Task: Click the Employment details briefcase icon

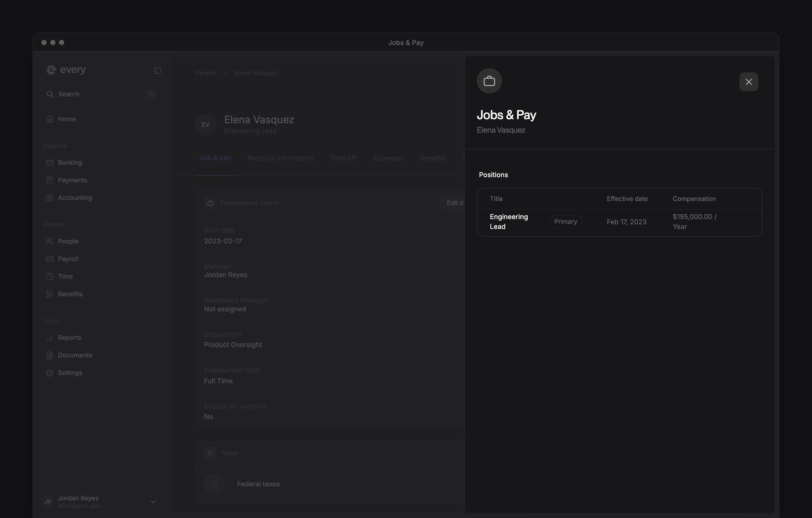Action: 210,203
